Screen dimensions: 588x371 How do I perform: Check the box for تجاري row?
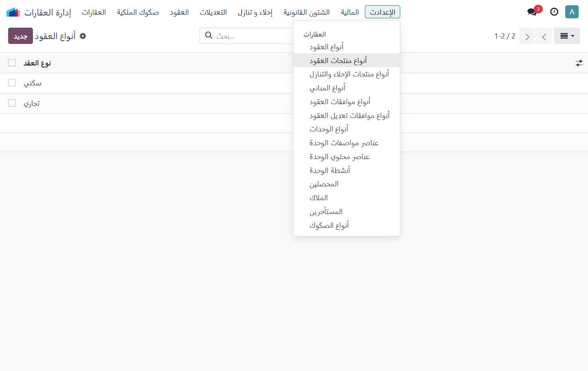coord(12,103)
